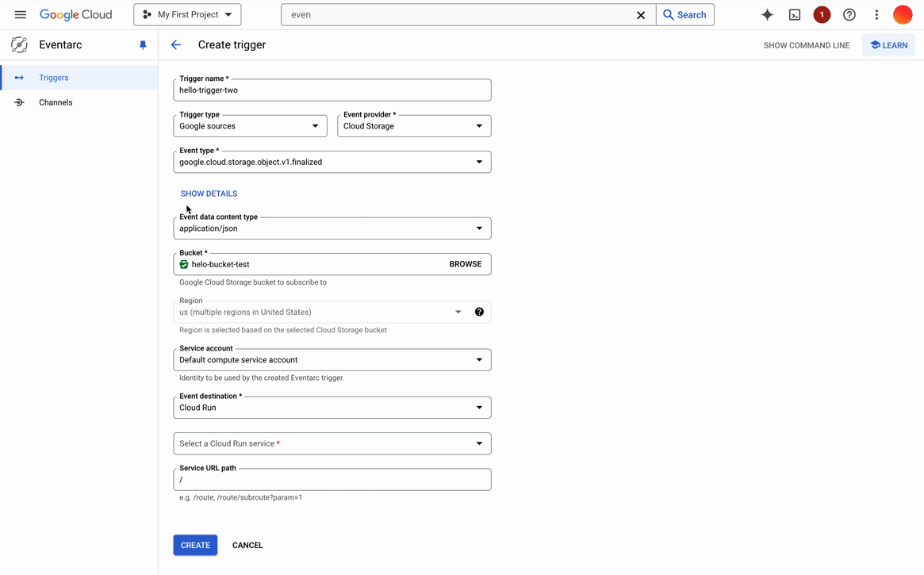Screen dimensions: 924x575
Task: Click text Identity to be used by created trigger
Action: [x=262, y=378]
